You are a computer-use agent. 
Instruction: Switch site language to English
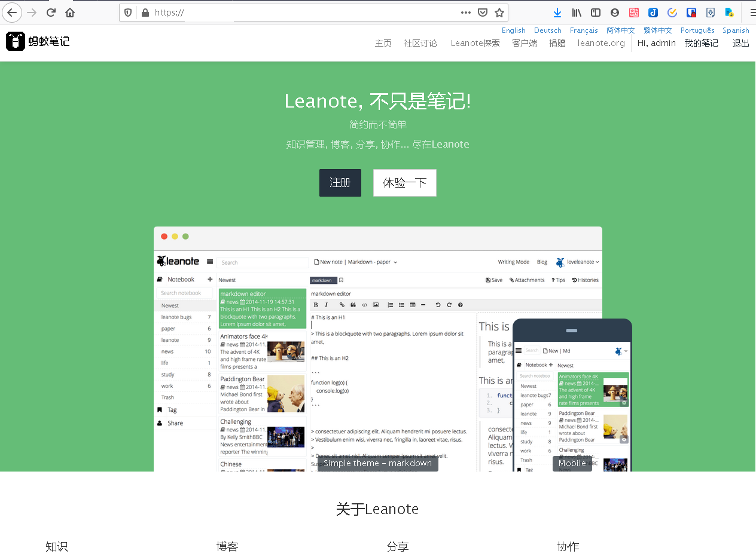[514, 30]
